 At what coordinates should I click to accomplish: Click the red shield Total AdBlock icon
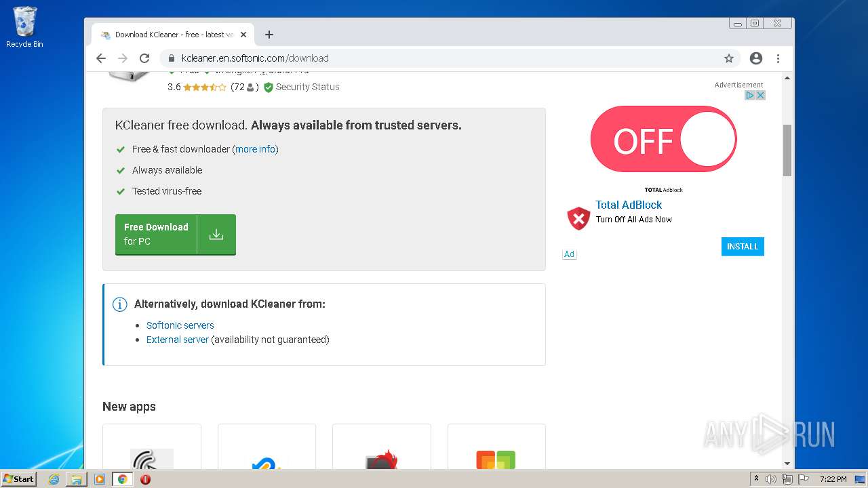click(578, 218)
